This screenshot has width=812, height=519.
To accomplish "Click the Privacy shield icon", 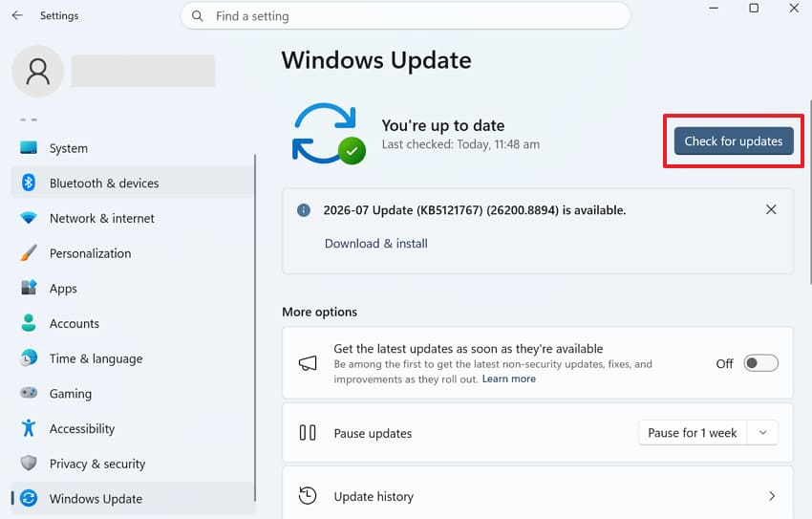I will (29, 463).
